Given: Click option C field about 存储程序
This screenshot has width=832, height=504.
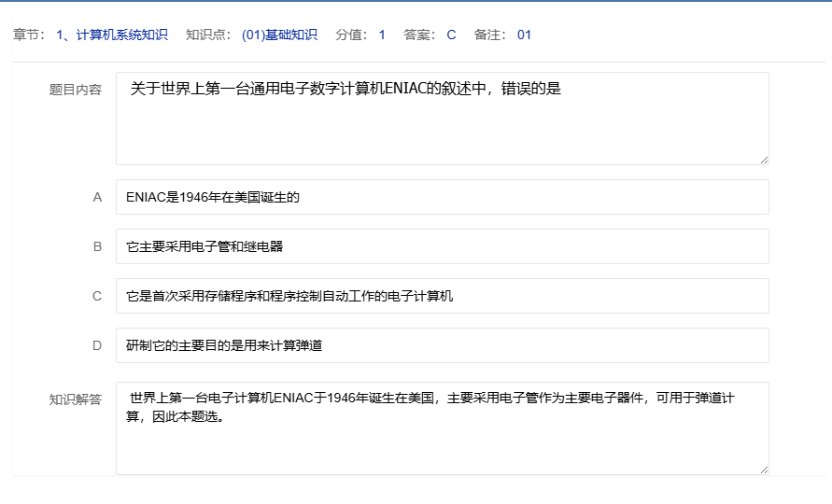Looking at the screenshot, I should tap(442, 297).
